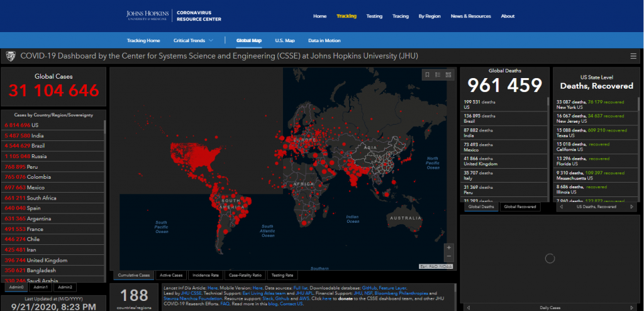The width and height of the screenshot is (644, 311).
Task: Open the Tracking menu item
Action: point(347,16)
